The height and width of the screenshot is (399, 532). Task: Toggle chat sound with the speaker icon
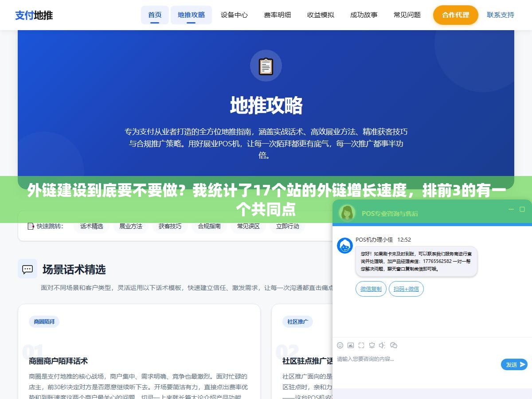[x=383, y=345]
